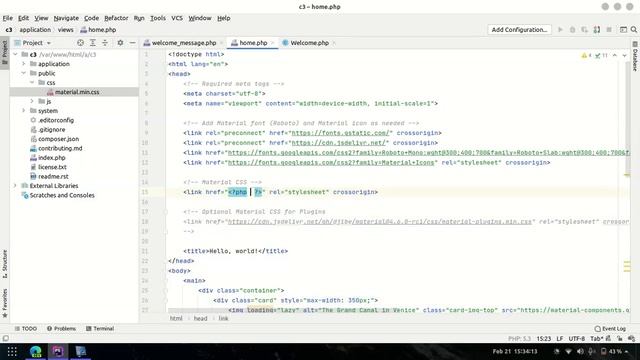
Task: Click the 15:23 cursor position indicator
Action: 544,338
